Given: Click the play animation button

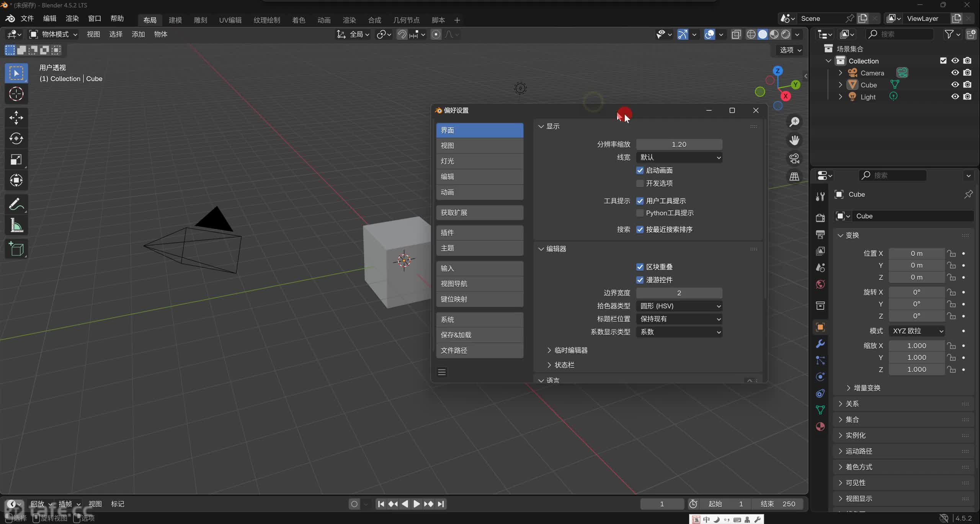Looking at the screenshot, I should [x=416, y=504].
